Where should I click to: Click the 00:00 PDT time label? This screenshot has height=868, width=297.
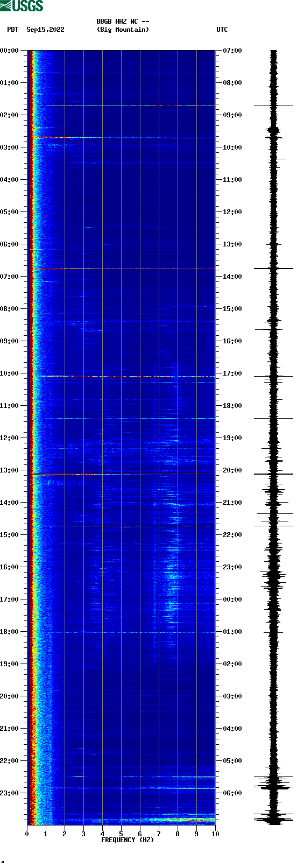click(x=10, y=51)
